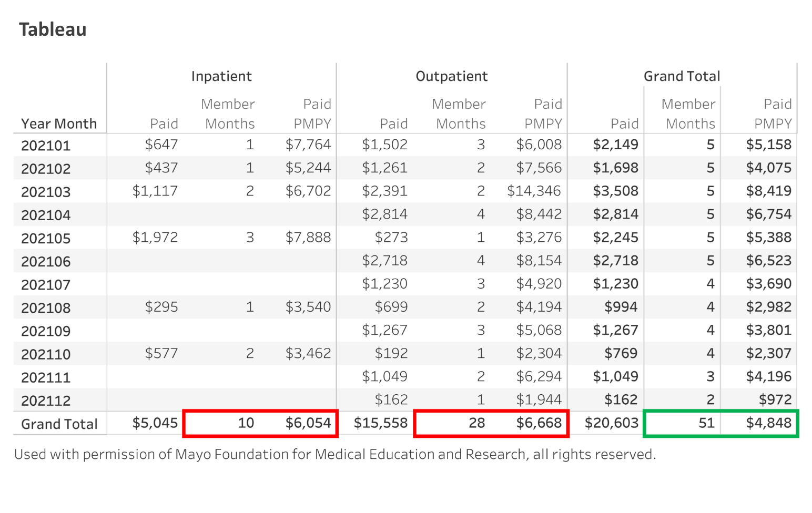812x513 pixels.
Task: Click the $6,702 Paid PMPY cell
Action: coord(308,191)
